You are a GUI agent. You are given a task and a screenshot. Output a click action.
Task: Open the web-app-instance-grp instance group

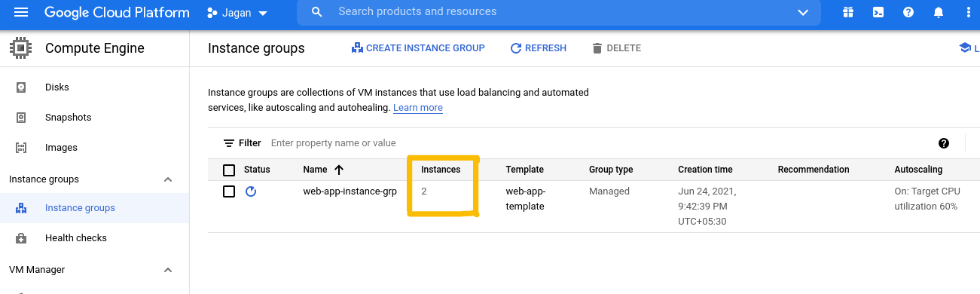350,191
